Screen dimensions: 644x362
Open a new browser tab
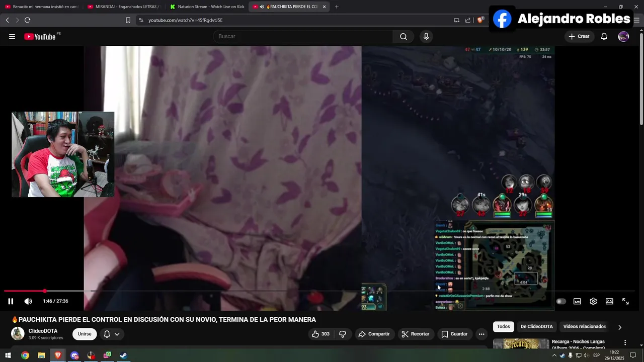click(337, 7)
